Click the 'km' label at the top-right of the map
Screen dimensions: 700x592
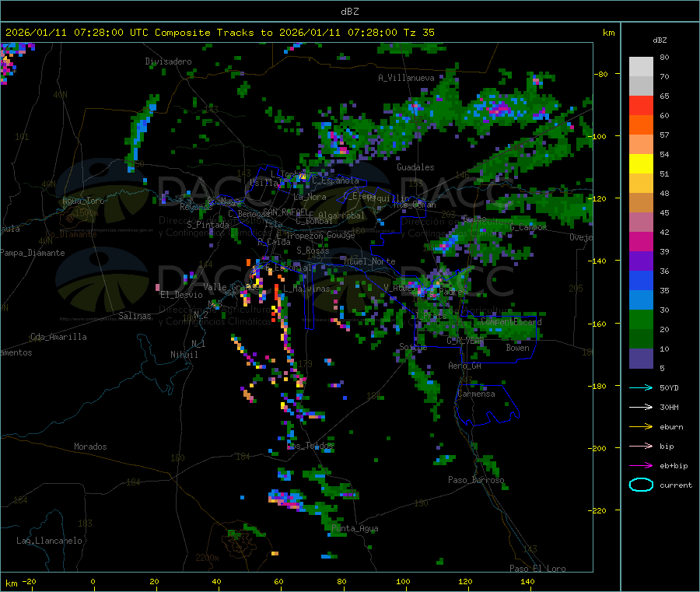pyautogui.click(x=608, y=33)
